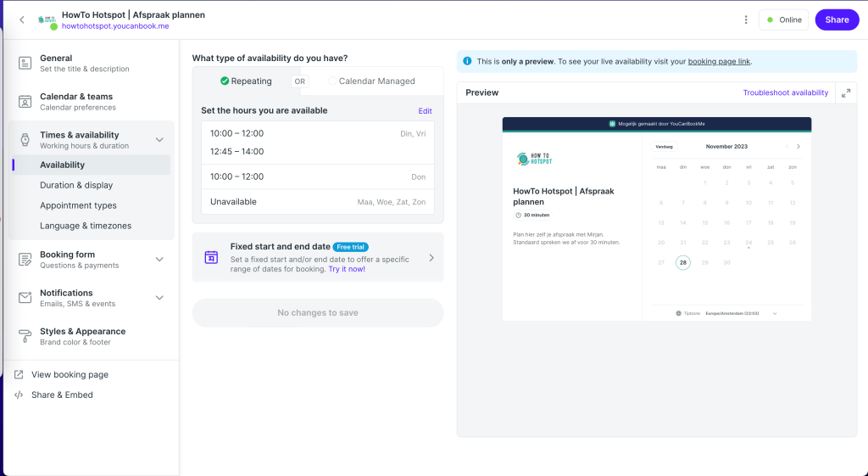This screenshot has height=476, width=868.
Task: Click the Calendar & teams icon
Action: [x=25, y=102]
